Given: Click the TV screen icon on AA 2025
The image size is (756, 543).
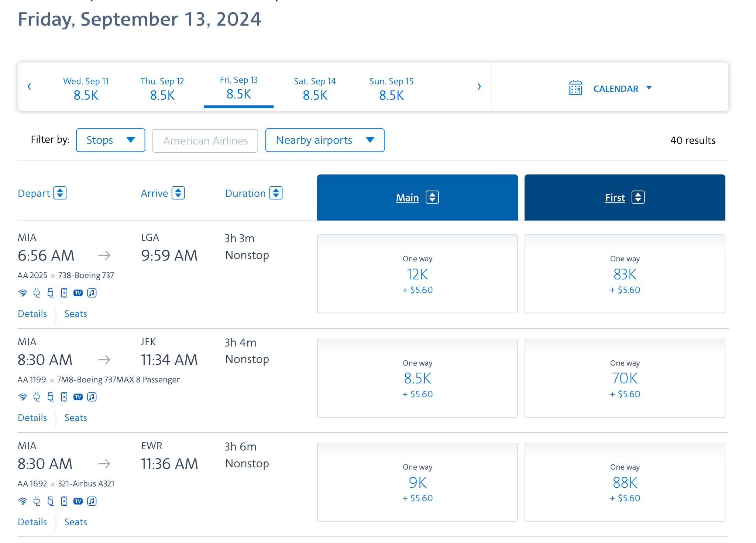Looking at the screenshot, I should click(x=78, y=293).
